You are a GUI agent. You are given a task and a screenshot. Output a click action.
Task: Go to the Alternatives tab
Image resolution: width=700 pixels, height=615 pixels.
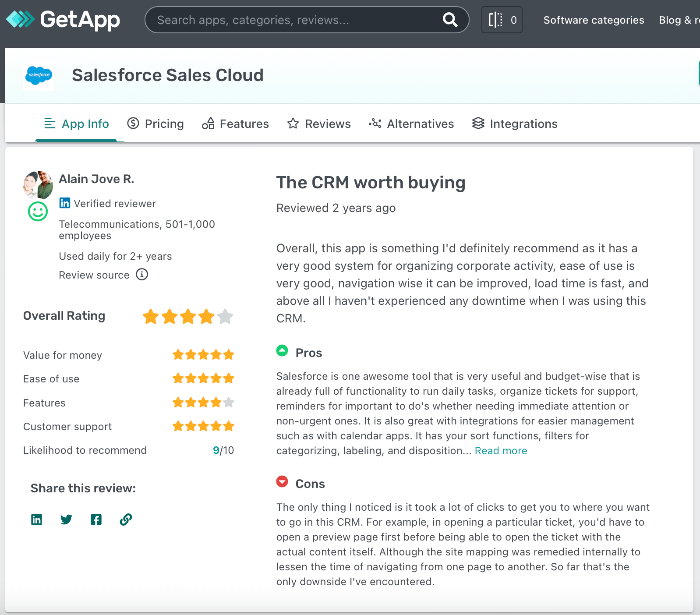pos(411,124)
